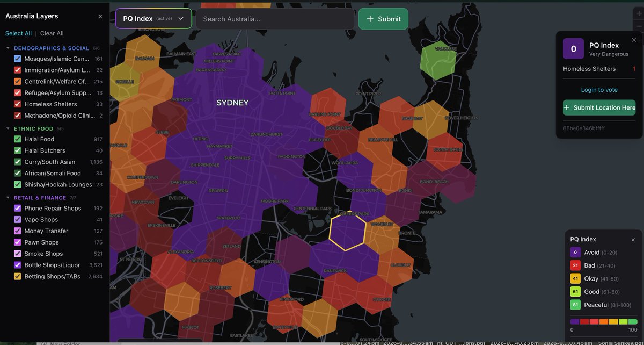Click the yellow-outlined selected hexagon
644x345 pixels.
pos(347,231)
